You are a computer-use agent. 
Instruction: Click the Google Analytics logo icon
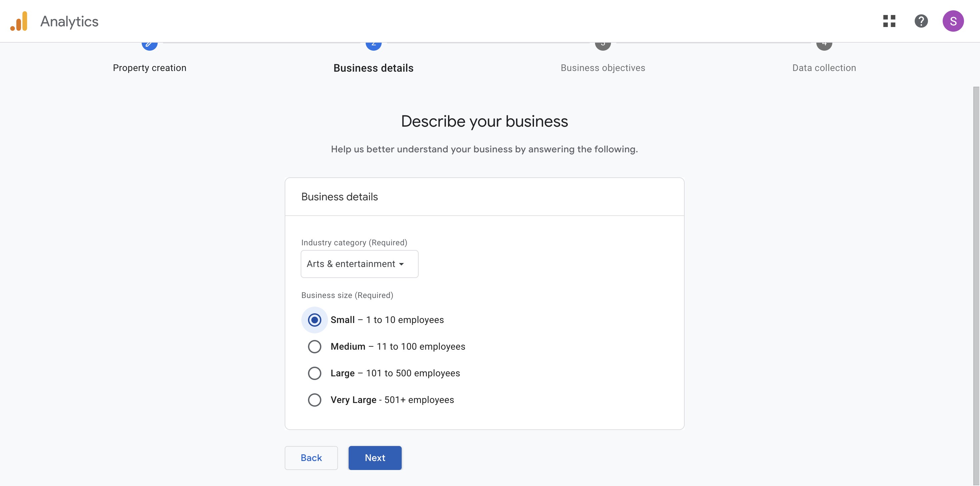tap(19, 21)
